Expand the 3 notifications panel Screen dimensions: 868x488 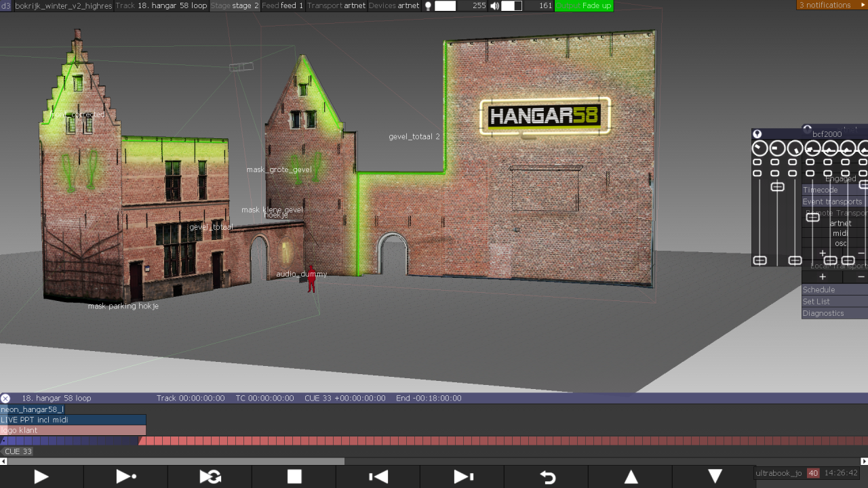tap(832, 5)
